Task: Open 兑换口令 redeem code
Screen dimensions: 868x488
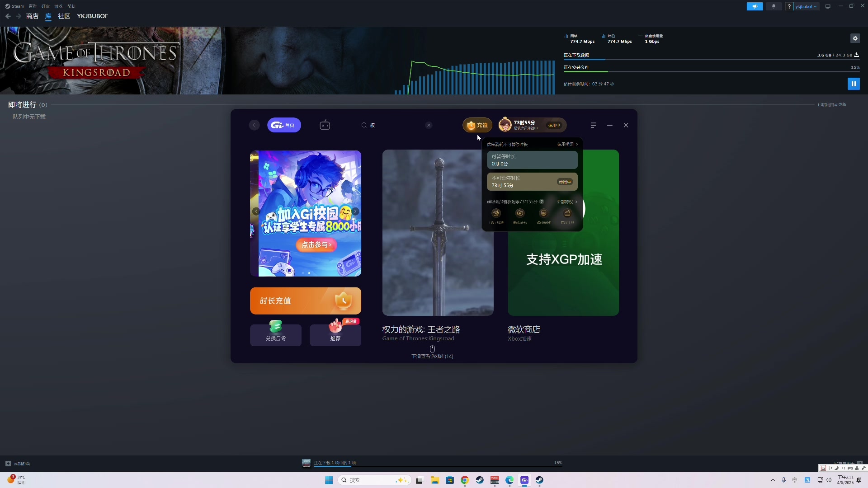Action: 276,335
